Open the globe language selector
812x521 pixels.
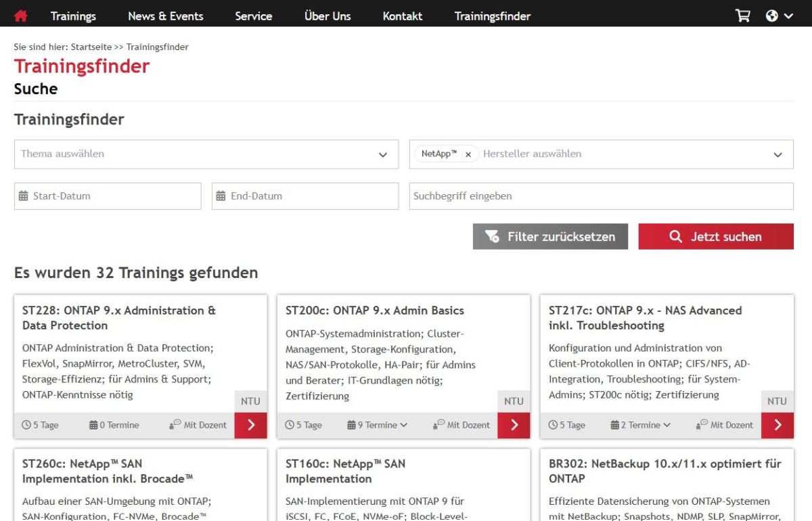coord(779,16)
